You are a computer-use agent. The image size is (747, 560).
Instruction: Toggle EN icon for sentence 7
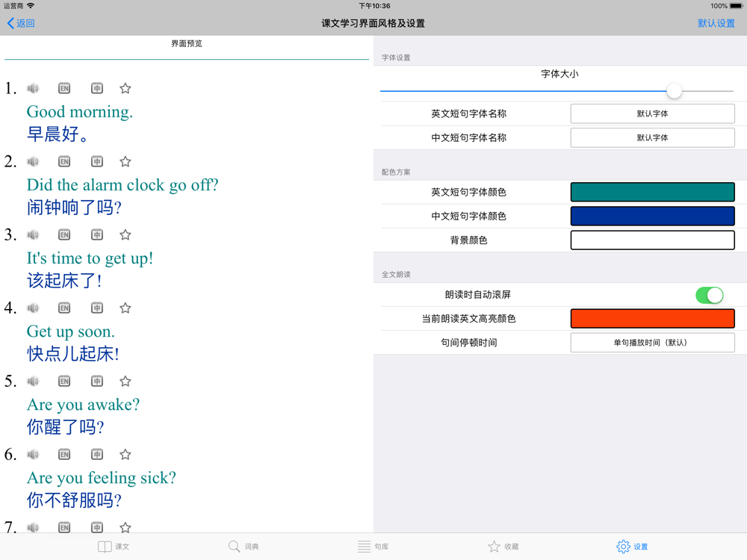click(x=64, y=527)
